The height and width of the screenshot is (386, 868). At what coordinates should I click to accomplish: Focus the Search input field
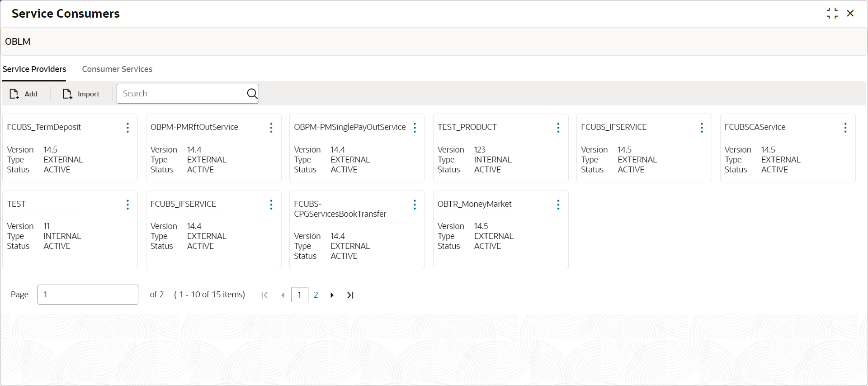point(188,94)
